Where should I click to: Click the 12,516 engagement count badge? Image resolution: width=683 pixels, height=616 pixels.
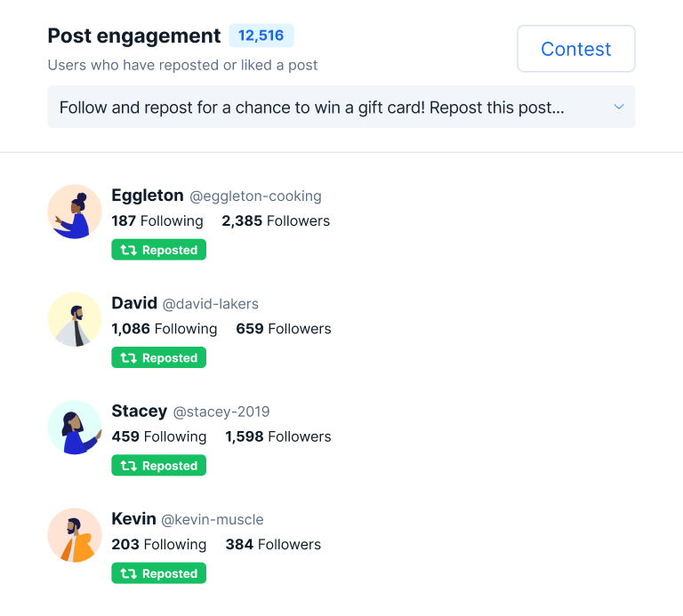click(x=261, y=36)
